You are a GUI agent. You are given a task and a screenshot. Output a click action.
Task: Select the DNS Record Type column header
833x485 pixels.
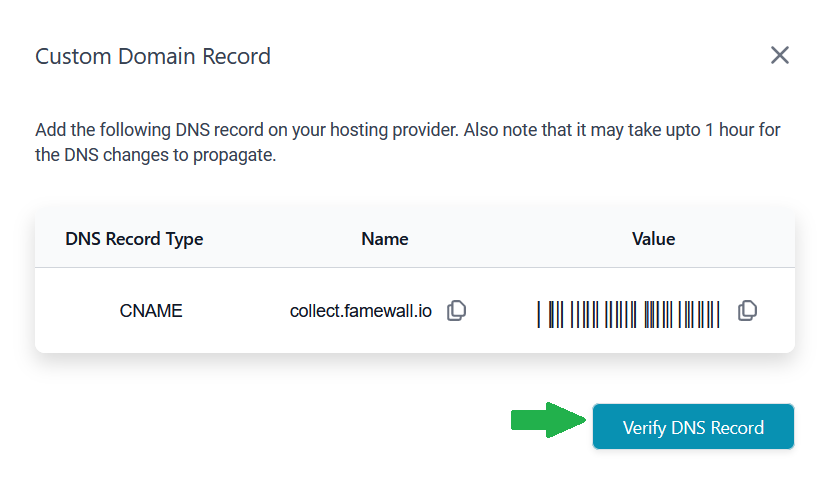pos(134,239)
